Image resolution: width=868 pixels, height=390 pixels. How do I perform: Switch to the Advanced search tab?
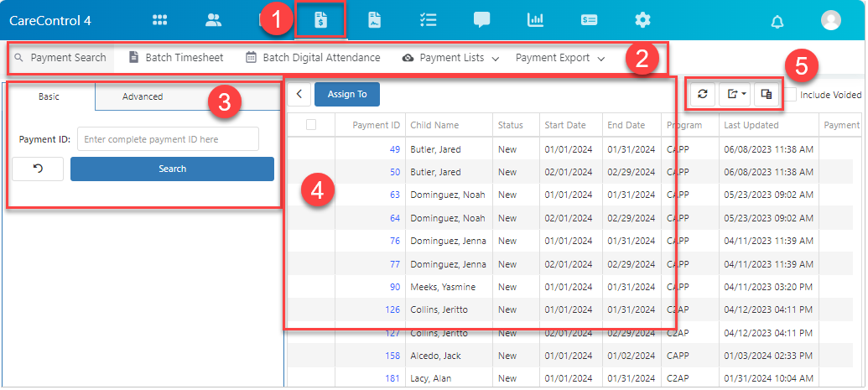pos(143,96)
